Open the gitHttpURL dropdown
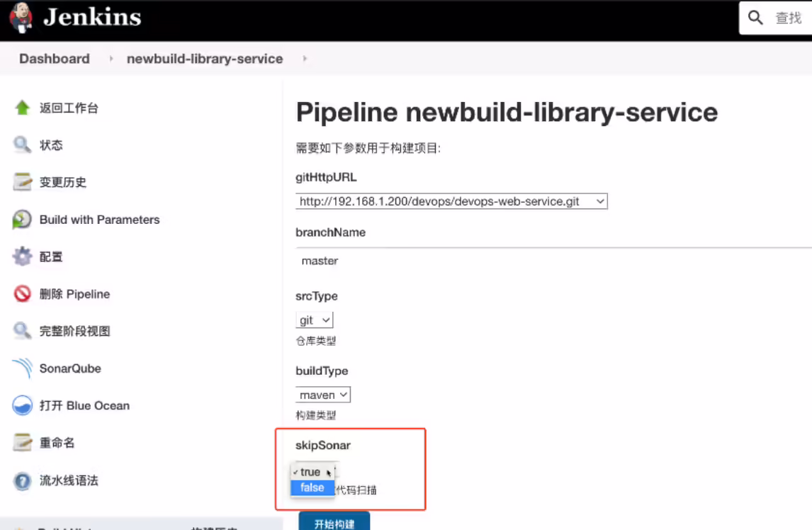Screen dimensions: 812x530 tap(451, 201)
